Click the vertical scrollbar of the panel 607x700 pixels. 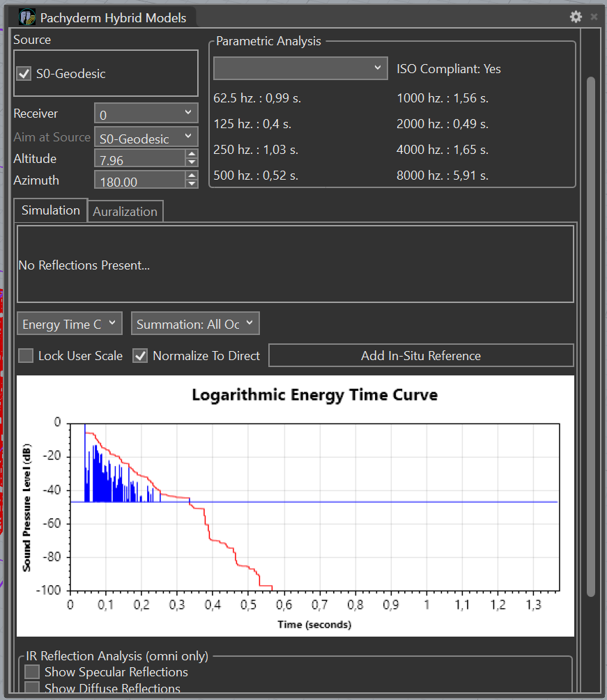591,334
